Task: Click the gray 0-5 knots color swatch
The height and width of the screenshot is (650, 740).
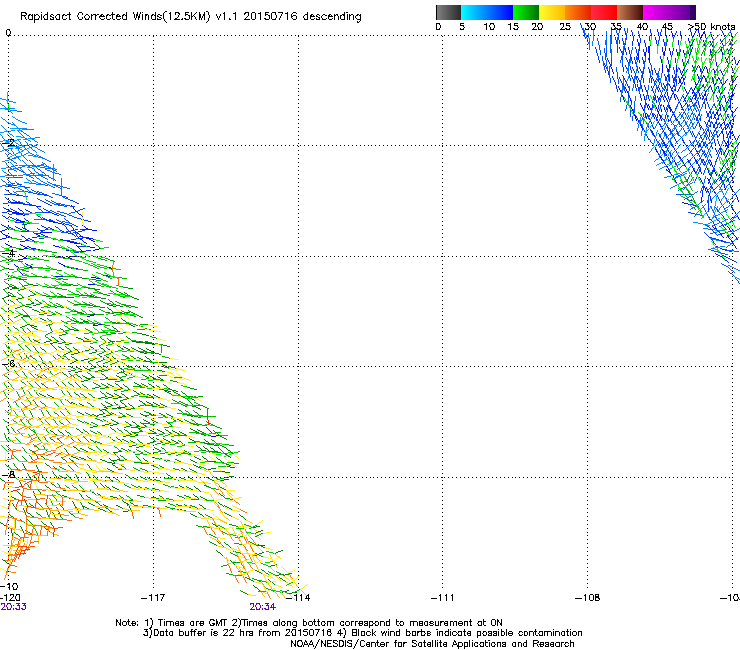Action: point(448,12)
